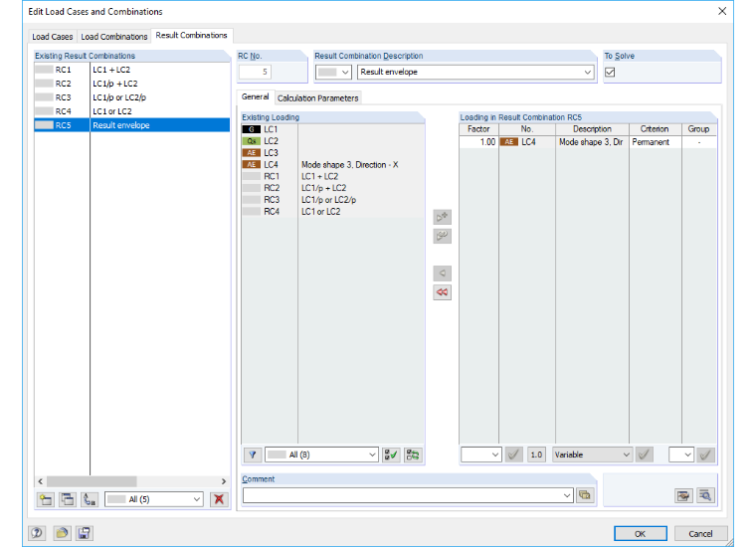Select LC4 Mode shape 3 in Existing Loading
756x547 pixels.
(332, 165)
